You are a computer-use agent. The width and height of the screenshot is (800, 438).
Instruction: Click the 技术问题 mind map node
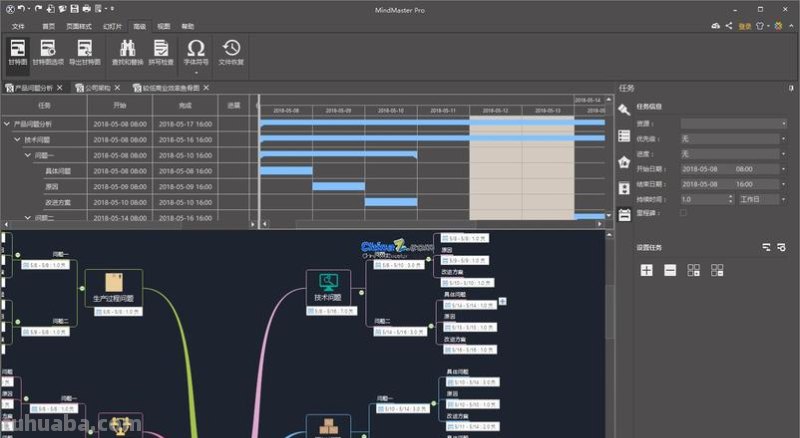328,287
